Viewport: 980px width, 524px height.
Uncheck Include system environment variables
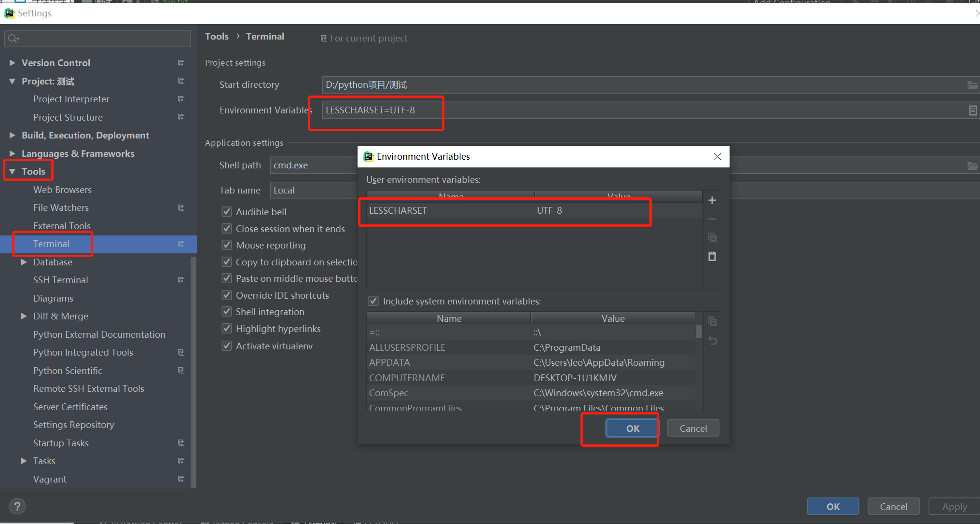click(x=373, y=301)
